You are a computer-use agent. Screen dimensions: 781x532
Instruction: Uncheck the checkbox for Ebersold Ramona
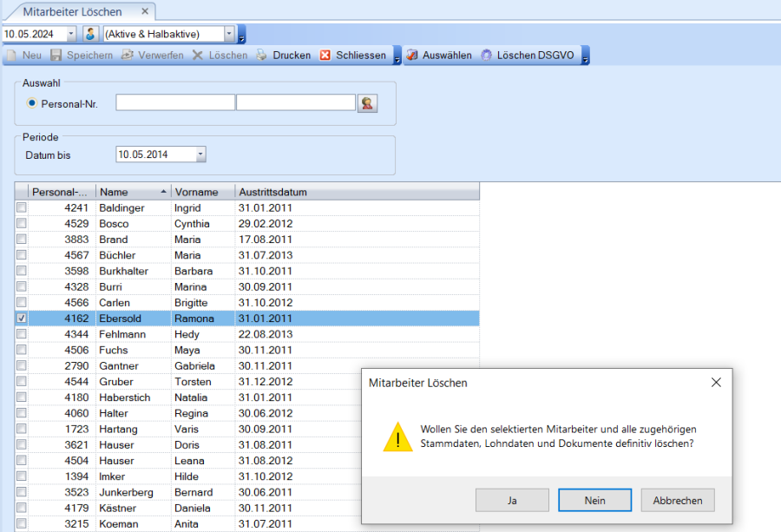pyautogui.click(x=22, y=318)
